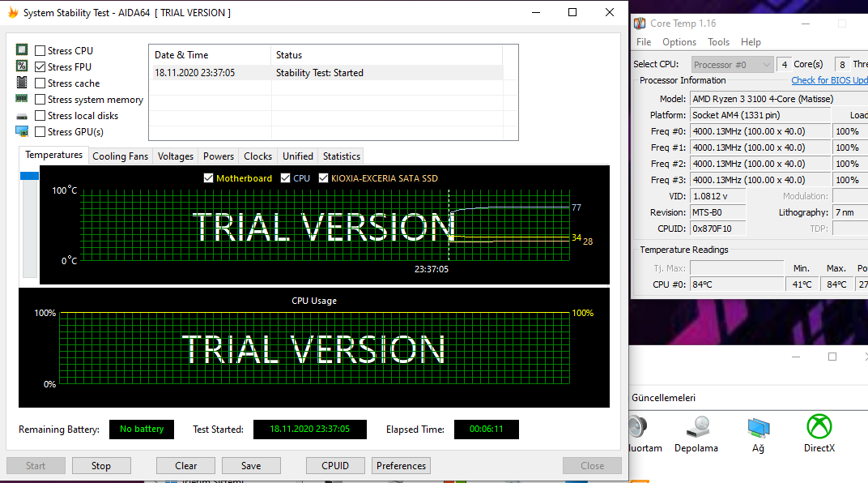The width and height of the screenshot is (868, 483).
Task: Click the Freq #2 value field
Action: tap(760, 164)
